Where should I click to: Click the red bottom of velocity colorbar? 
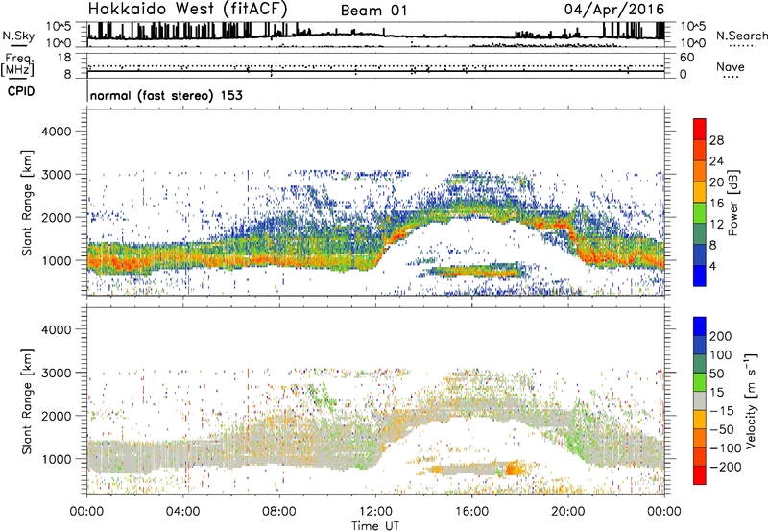pyautogui.click(x=700, y=475)
